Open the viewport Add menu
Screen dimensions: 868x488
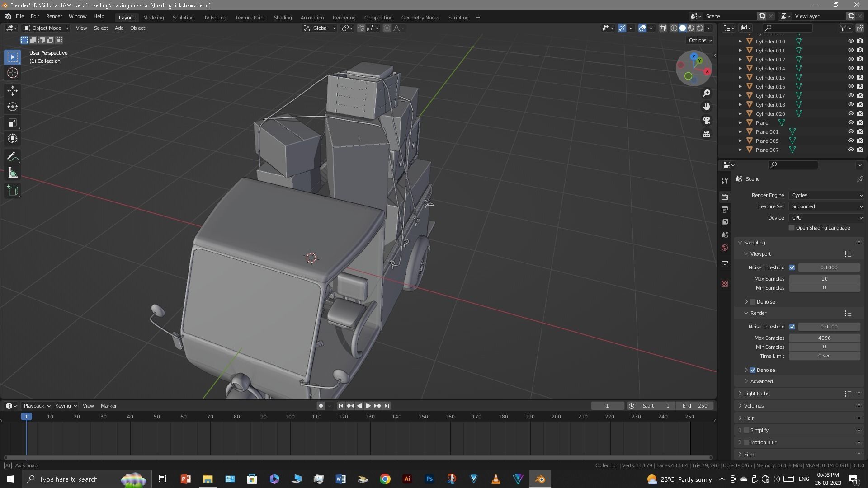click(119, 28)
